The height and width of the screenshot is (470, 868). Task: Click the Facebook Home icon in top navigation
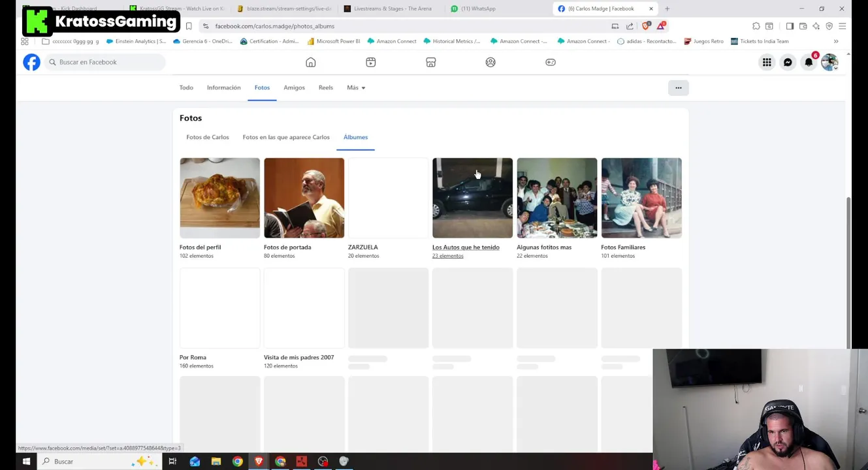(311, 62)
